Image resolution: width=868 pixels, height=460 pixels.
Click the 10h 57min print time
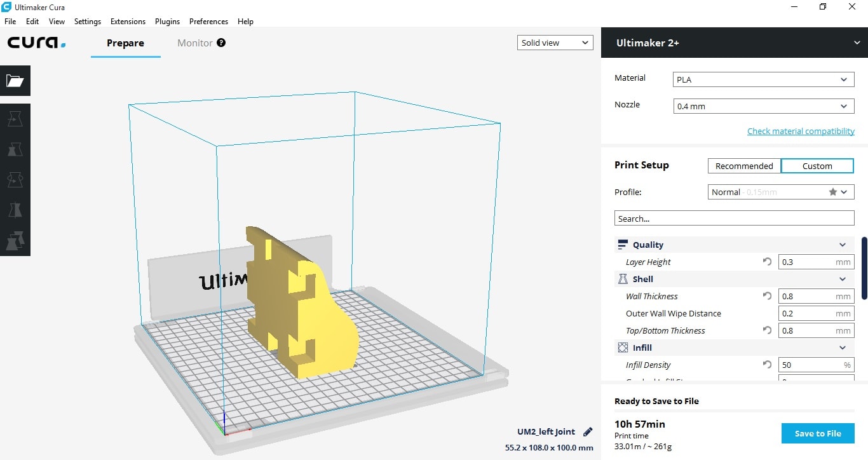640,424
